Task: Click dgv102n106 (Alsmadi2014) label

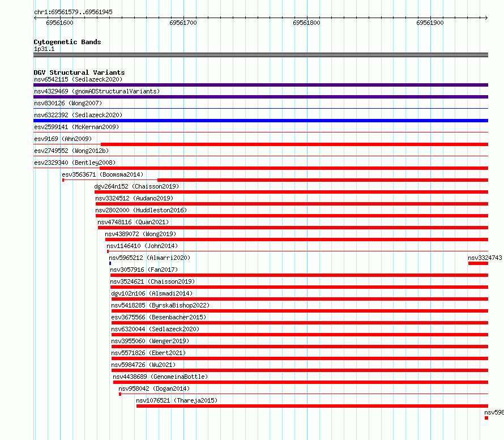Action: coord(152,293)
